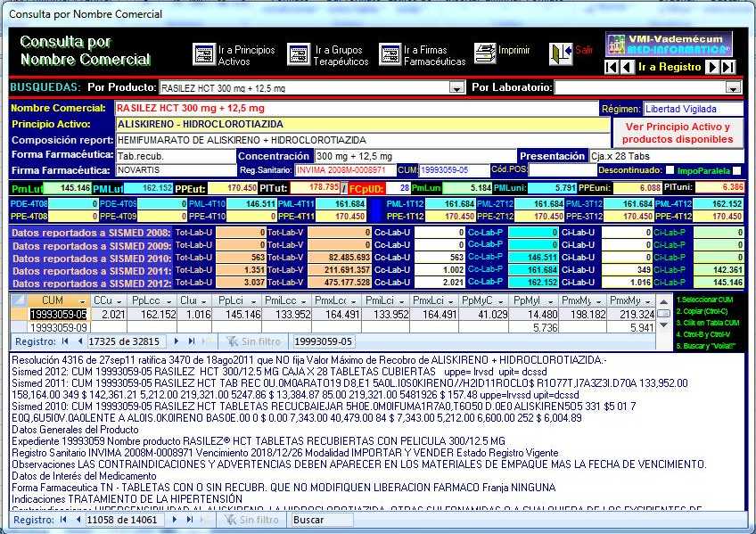Viewport: 756px width, 534px height.
Task: Open PpLcc column filter dropdown
Action: 168,301
